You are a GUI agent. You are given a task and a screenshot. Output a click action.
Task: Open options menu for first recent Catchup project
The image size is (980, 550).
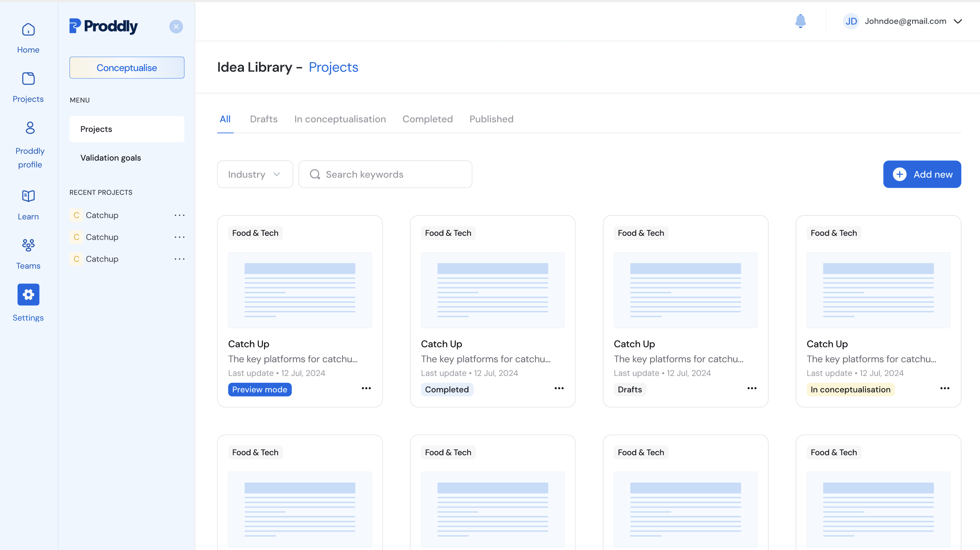[180, 215]
